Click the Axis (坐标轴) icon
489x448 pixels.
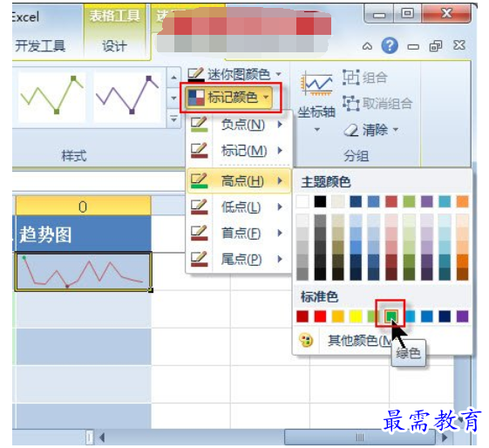[316, 84]
